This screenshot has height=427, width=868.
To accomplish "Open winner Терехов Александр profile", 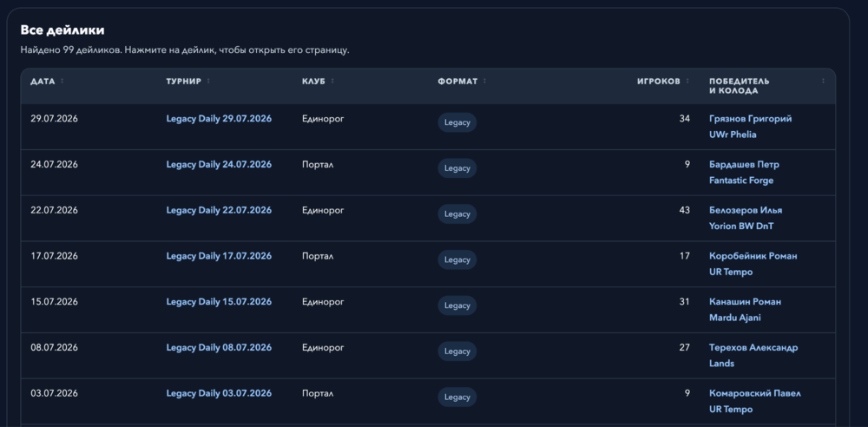I will click(x=754, y=348).
